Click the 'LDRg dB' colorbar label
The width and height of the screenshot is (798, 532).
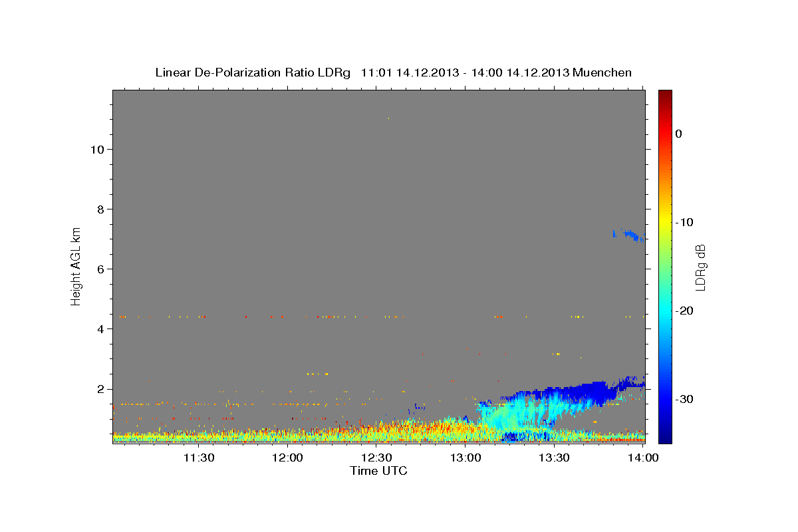pyautogui.click(x=700, y=267)
